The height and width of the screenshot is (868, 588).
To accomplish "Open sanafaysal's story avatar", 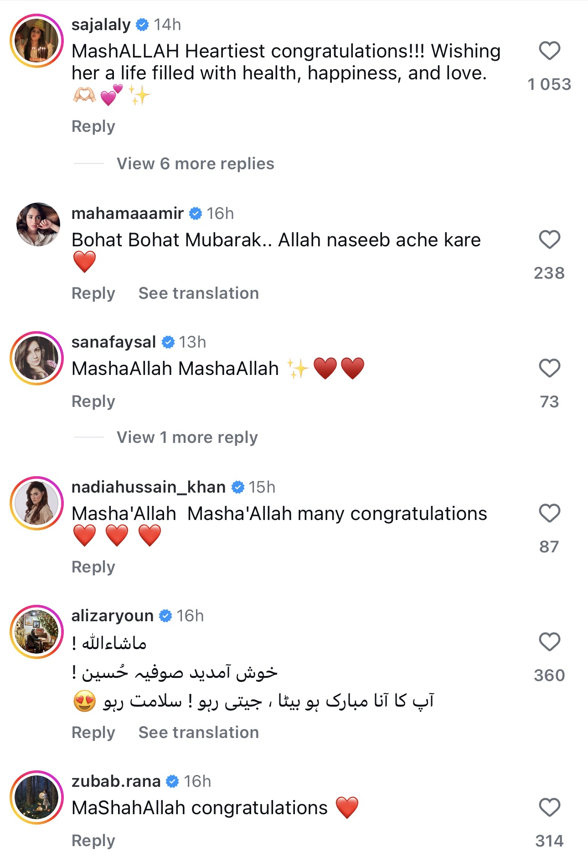I will tap(37, 358).
